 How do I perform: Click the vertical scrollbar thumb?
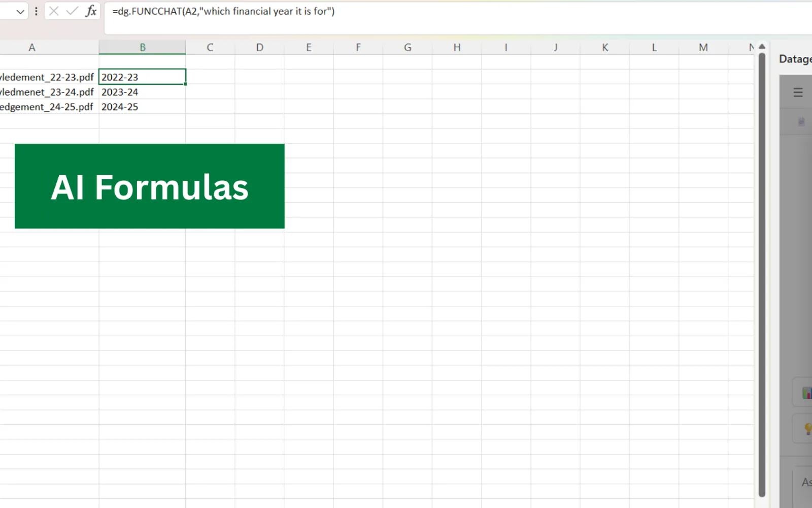click(762, 274)
